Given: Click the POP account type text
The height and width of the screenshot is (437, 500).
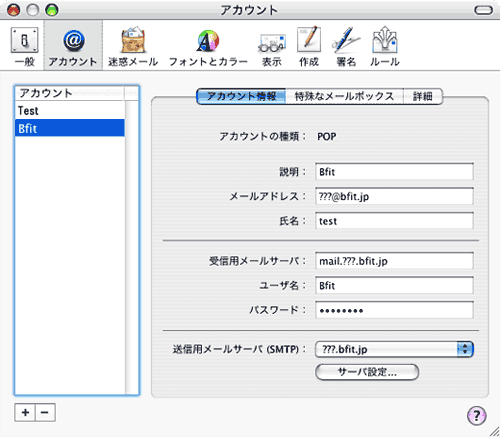Looking at the screenshot, I should click(327, 136).
